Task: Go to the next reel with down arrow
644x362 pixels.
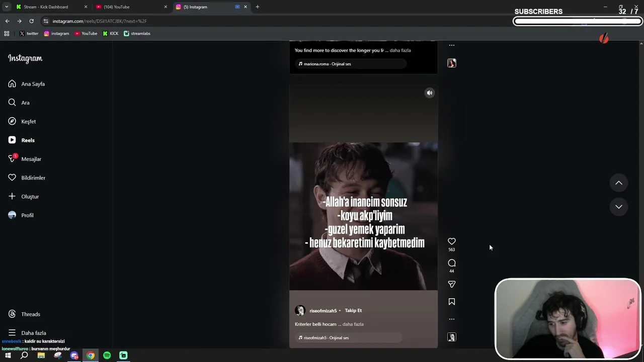Action: [x=619, y=207]
